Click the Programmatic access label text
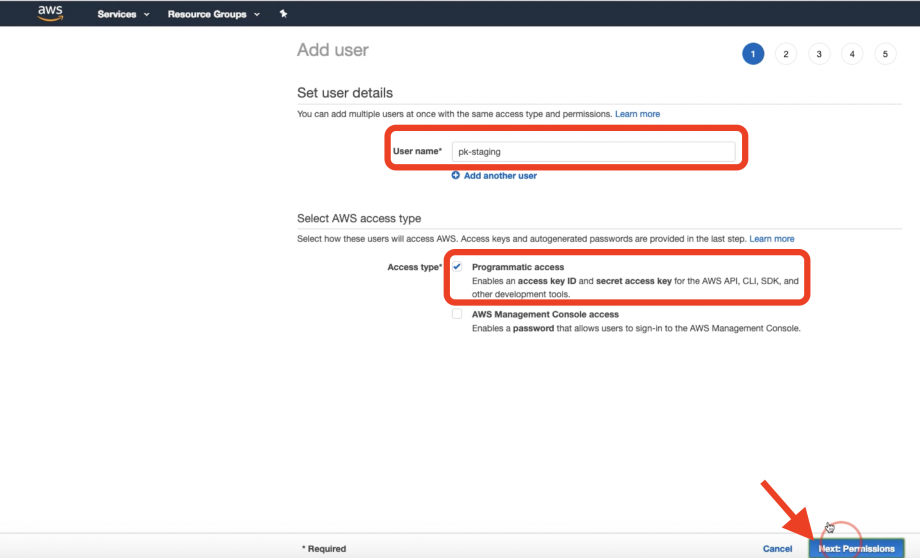The height and width of the screenshot is (558, 920). (x=518, y=267)
